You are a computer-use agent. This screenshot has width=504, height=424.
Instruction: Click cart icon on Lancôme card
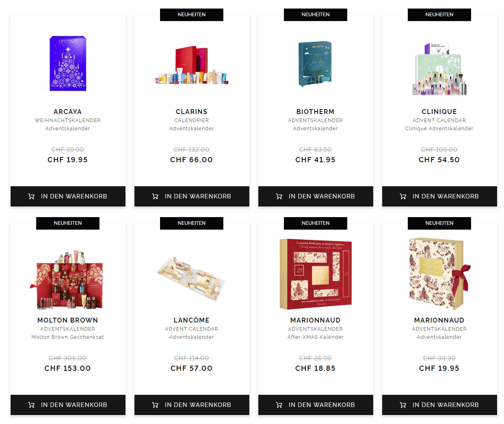(155, 405)
